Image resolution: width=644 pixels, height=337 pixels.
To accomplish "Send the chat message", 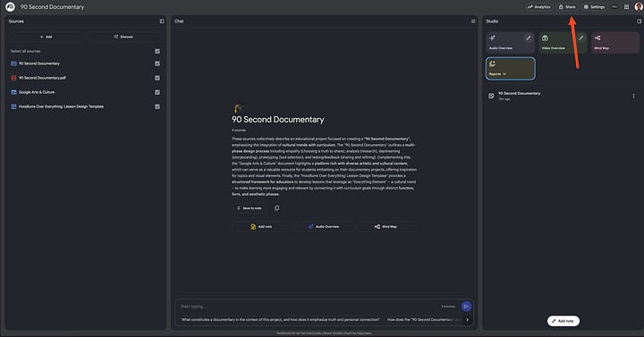I will coord(466,307).
